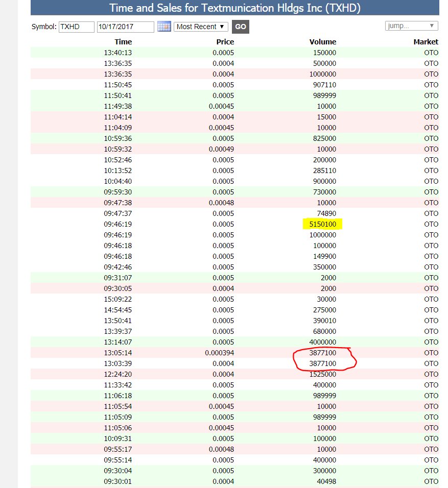Select volume cell 275000
448x488 pixels.
coord(324,310)
